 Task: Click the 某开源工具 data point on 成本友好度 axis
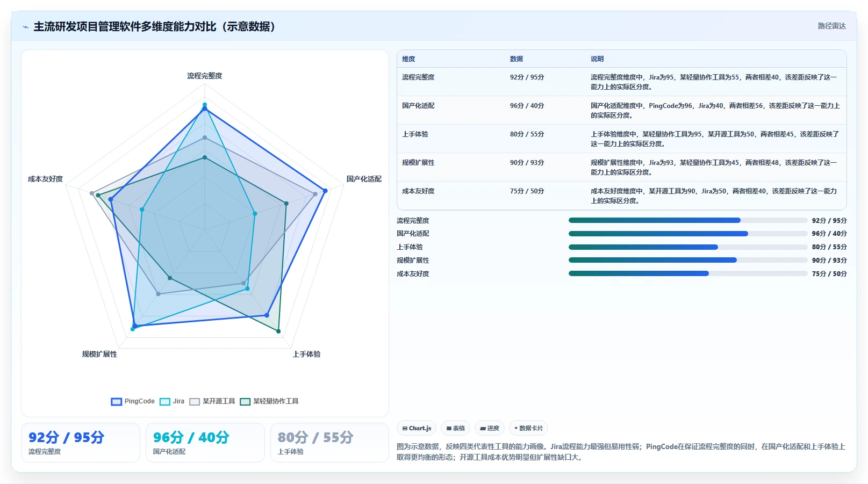pos(92,193)
